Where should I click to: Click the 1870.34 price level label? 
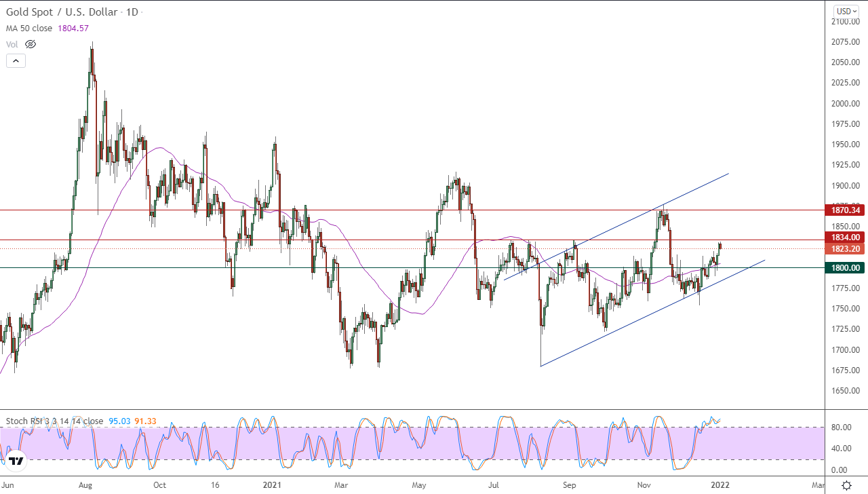[846, 210]
